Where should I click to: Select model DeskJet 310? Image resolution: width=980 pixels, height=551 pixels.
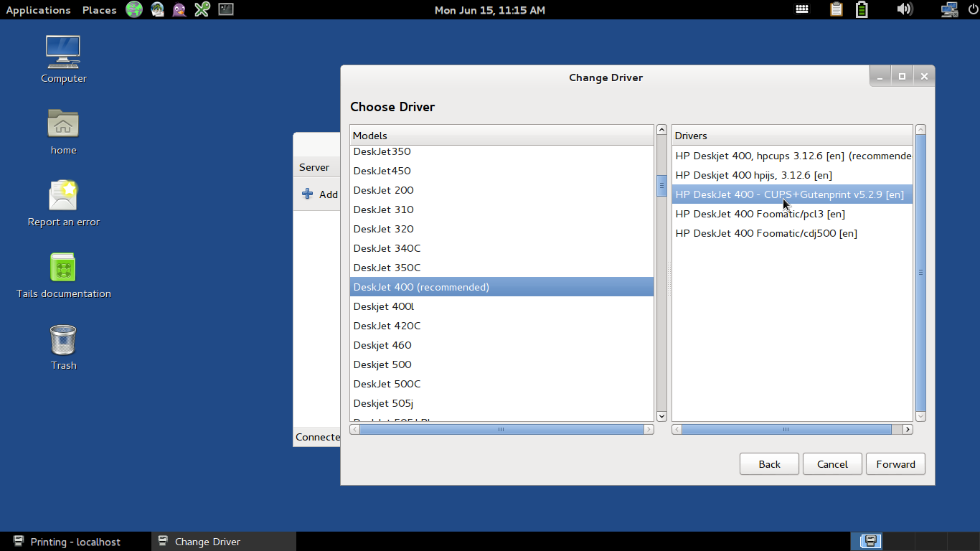501,209
